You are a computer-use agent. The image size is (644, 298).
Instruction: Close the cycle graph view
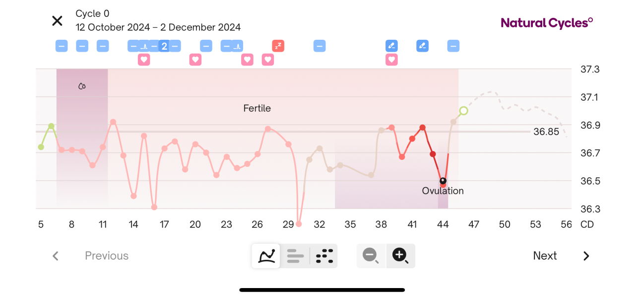coord(57,21)
